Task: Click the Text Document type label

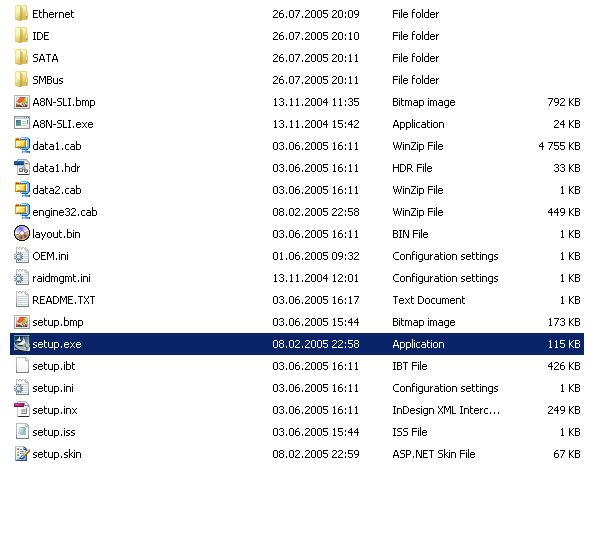Action: pyautogui.click(x=429, y=300)
